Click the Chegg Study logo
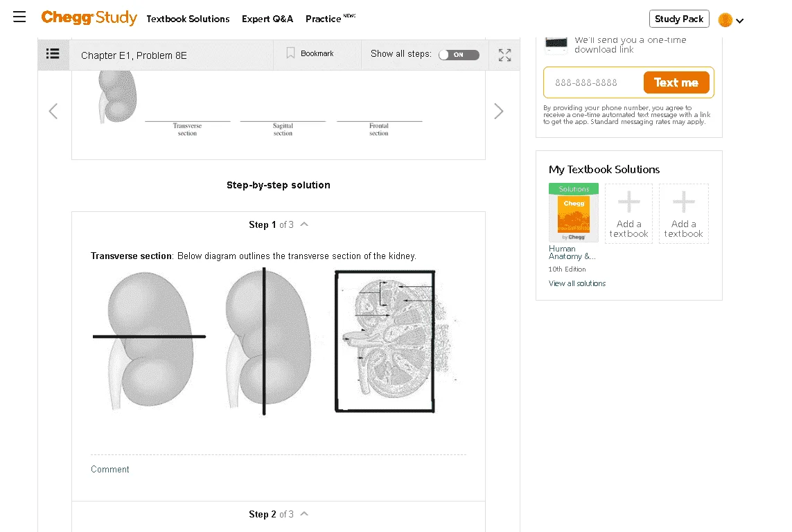Image resolution: width=792 pixels, height=532 pixels. (x=89, y=18)
